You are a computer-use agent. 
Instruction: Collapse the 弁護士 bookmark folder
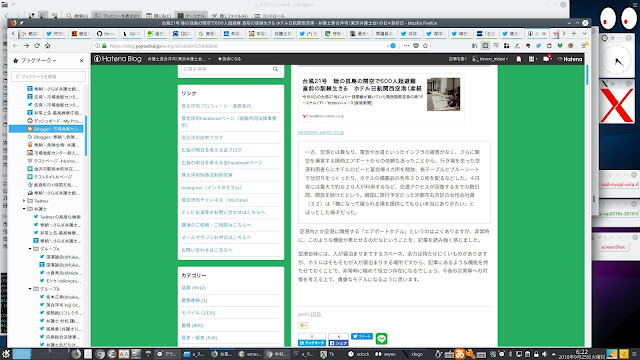[x=24, y=209]
